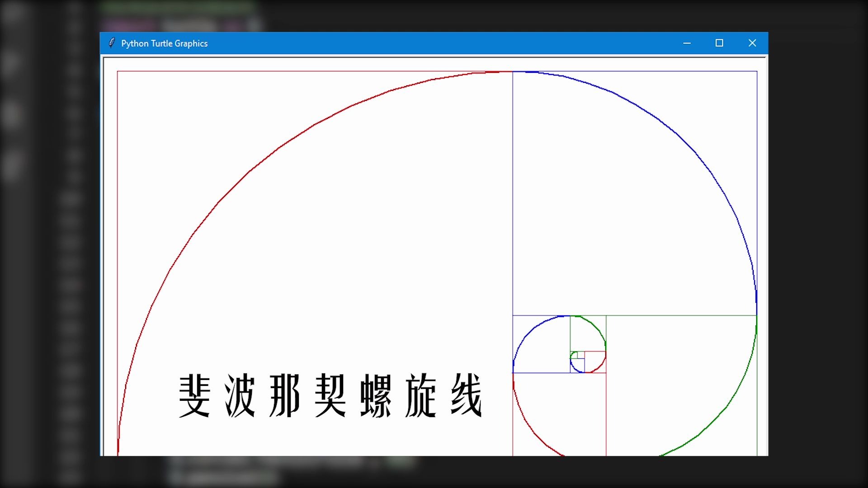Maximize the Python Turtle Graphics window
The width and height of the screenshot is (868, 488).
click(719, 43)
